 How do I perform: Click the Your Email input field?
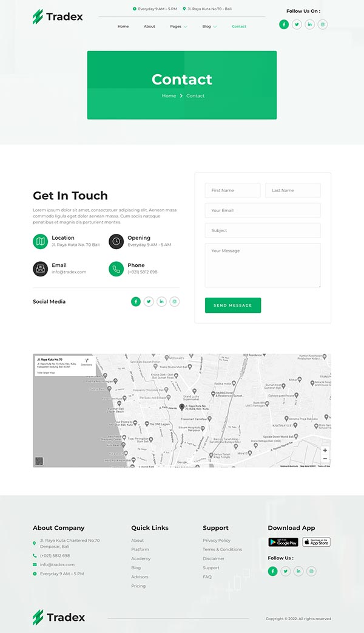tap(263, 211)
